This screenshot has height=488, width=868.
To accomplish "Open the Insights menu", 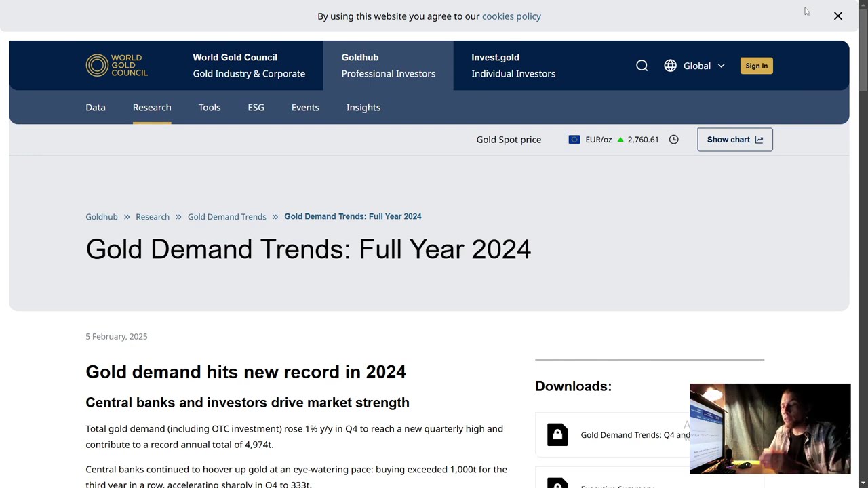I will pyautogui.click(x=363, y=107).
